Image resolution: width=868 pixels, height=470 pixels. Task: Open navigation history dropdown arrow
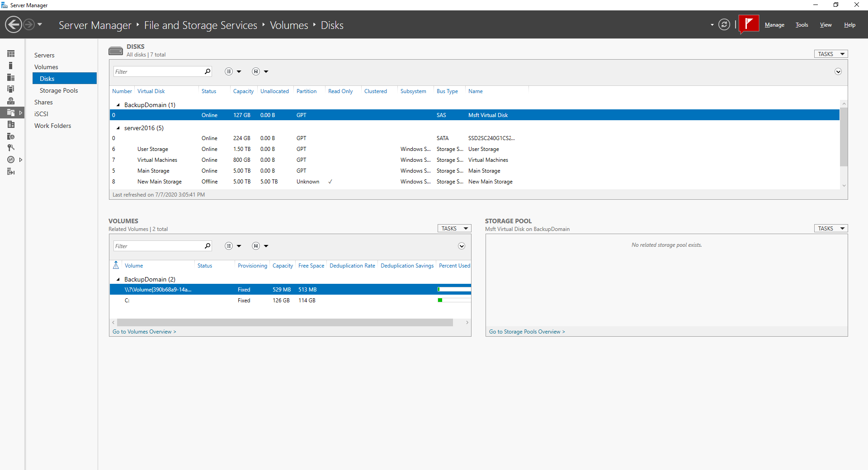click(x=40, y=24)
